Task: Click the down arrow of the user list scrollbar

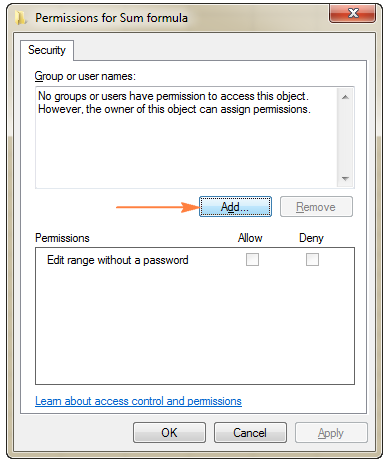Action: pos(345,179)
